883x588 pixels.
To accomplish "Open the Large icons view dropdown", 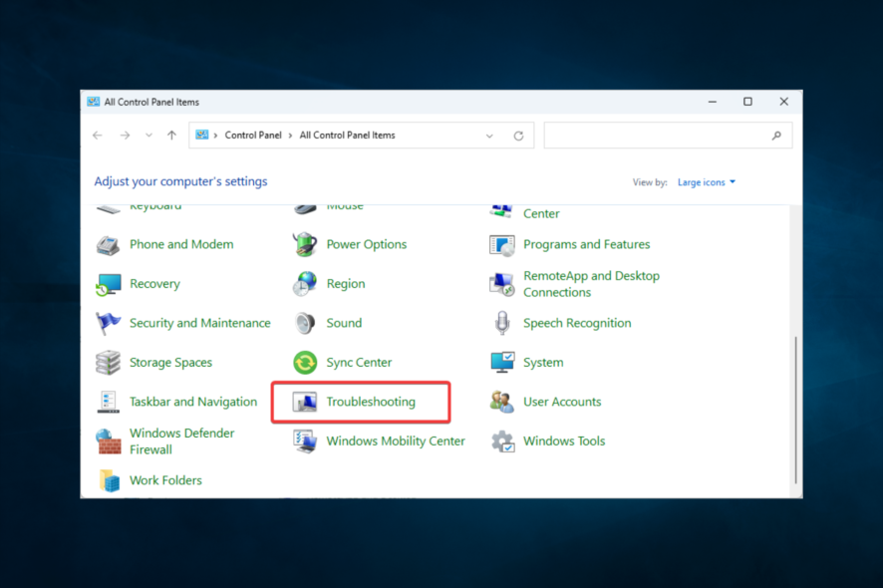I will 707,182.
